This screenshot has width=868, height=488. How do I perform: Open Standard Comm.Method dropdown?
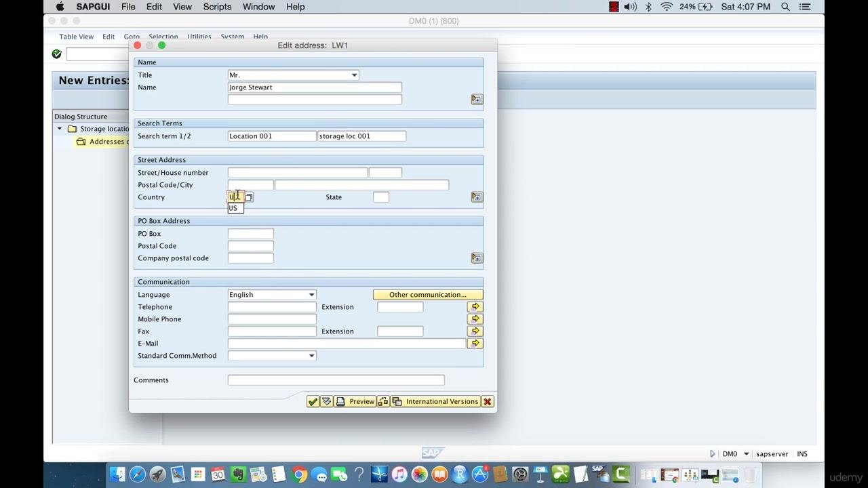pyautogui.click(x=311, y=356)
